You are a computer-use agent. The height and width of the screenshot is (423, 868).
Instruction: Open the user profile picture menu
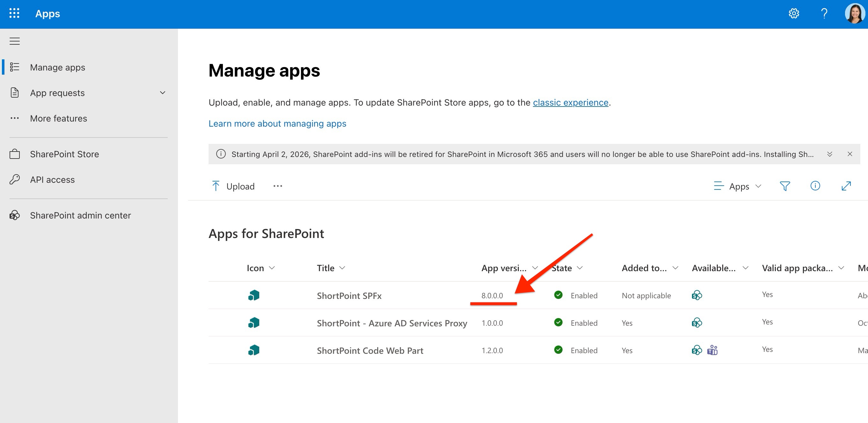pyautogui.click(x=855, y=13)
